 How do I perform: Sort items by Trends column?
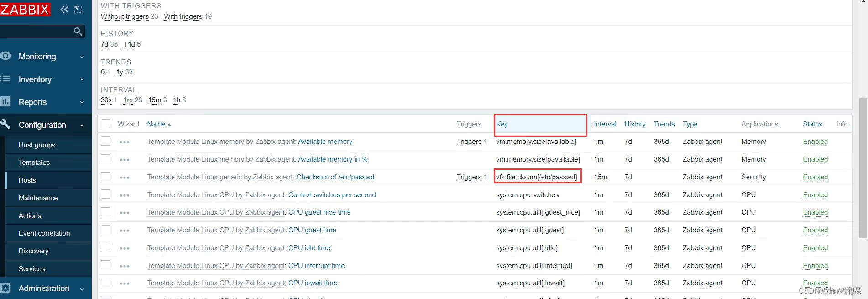click(664, 124)
